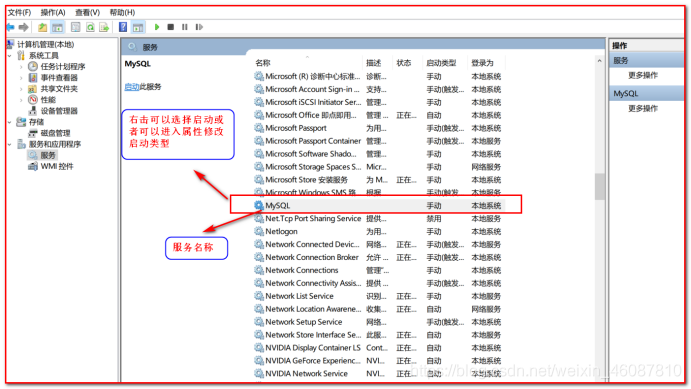Click the Export list toolbar icon
Screen dimensions: 691x389
pos(104,27)
